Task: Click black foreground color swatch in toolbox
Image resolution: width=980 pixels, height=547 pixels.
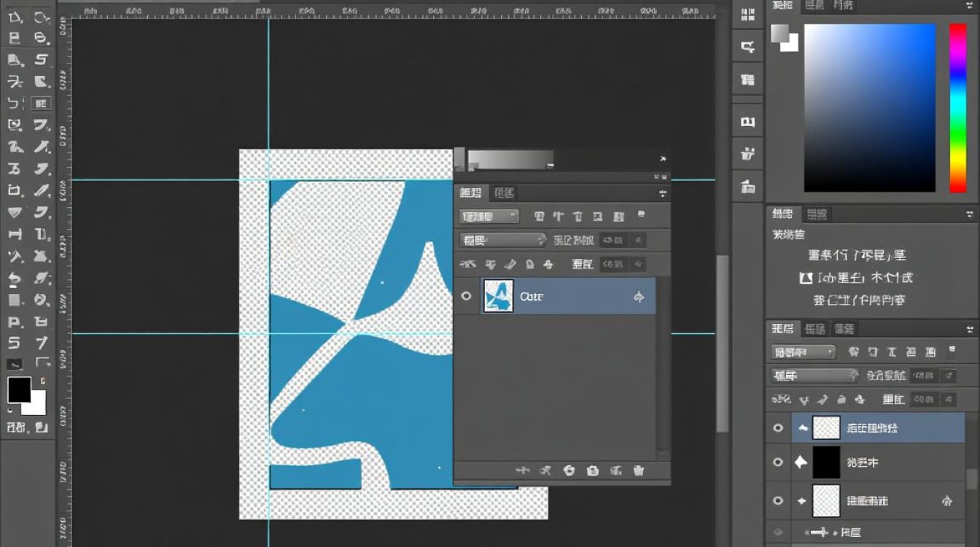Action: 19,389
